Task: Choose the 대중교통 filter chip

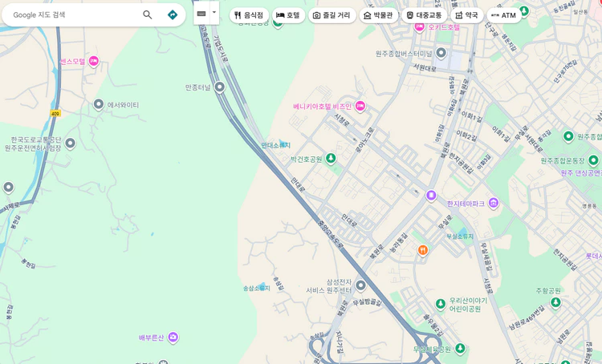Action: [x=424, y=15]
